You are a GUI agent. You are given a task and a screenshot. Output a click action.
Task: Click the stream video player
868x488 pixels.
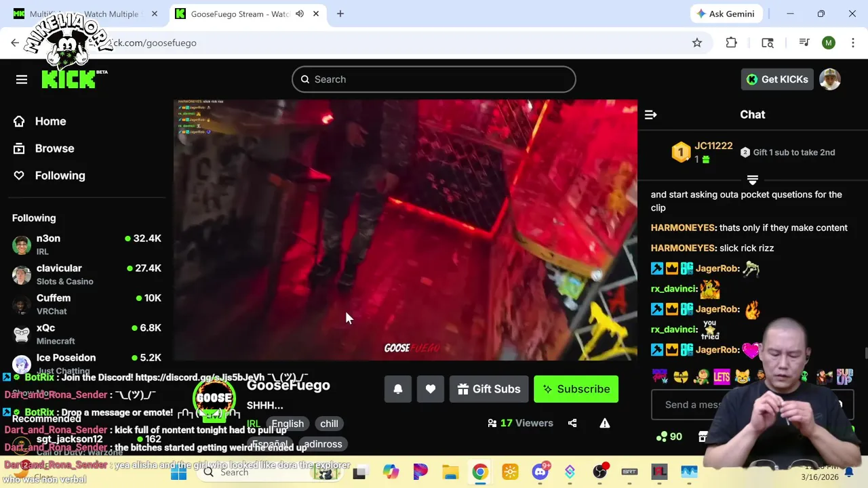coord(406,230)
